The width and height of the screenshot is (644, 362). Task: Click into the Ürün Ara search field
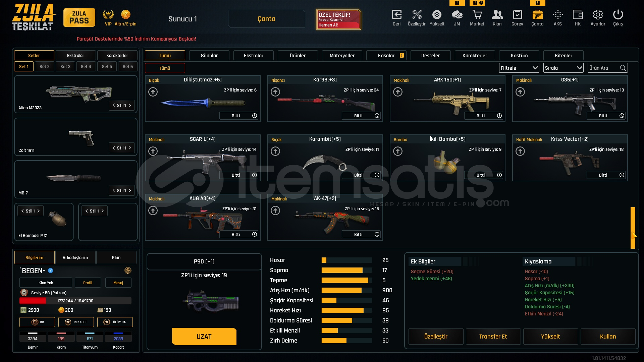(604, 68)
